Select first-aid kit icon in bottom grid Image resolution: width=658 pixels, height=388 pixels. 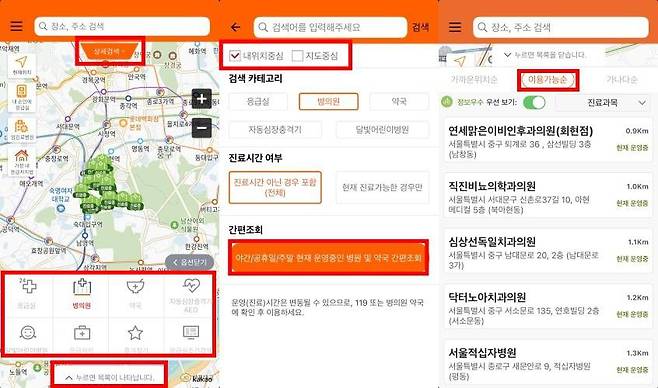82,333
